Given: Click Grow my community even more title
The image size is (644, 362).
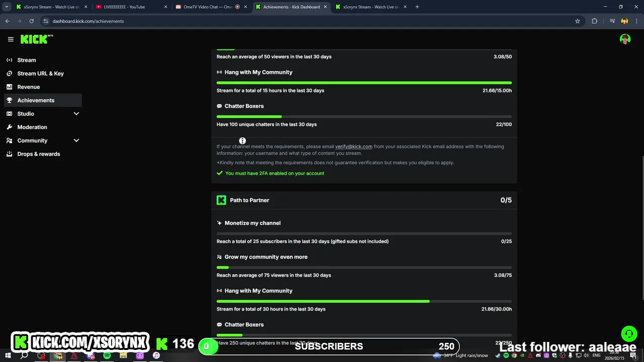Looking at the screenshot, I should pyautogui.click(x=266, y=257).
